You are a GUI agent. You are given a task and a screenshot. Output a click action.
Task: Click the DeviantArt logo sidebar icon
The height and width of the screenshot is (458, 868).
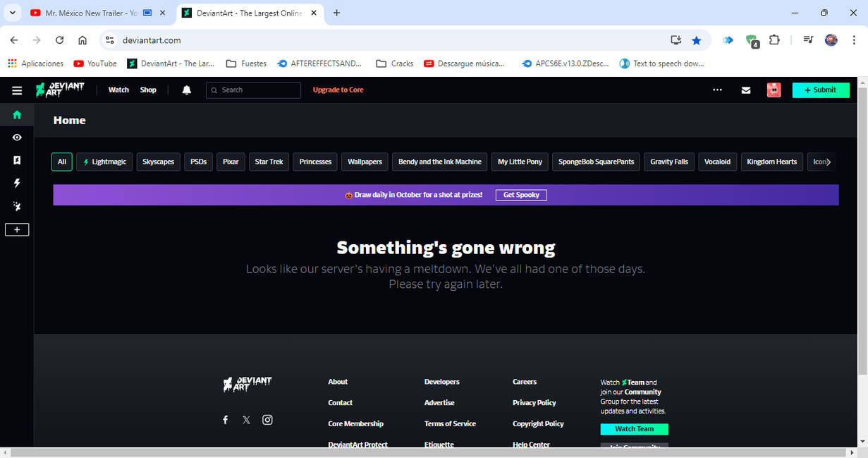(x=17, y=206)
